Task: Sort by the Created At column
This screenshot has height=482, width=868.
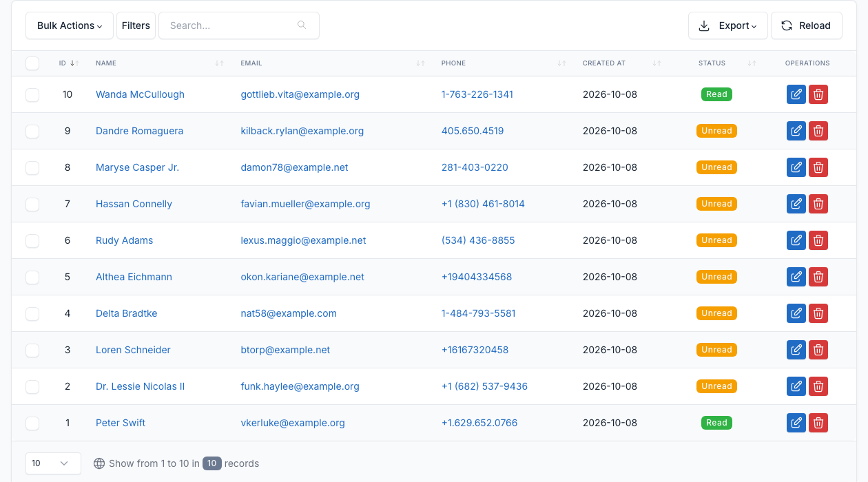Action: point(622,63)
